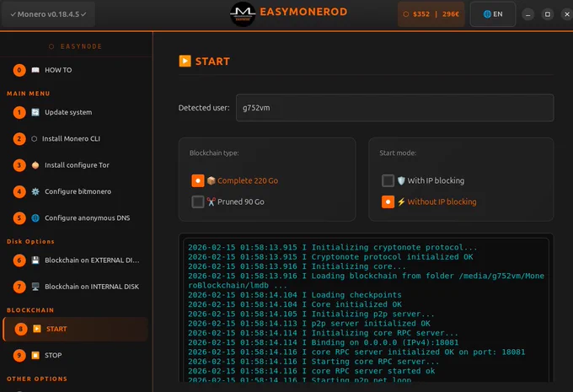Click the numbered badge 9 beside STOP
573x392 pixels.
(19, 355)
